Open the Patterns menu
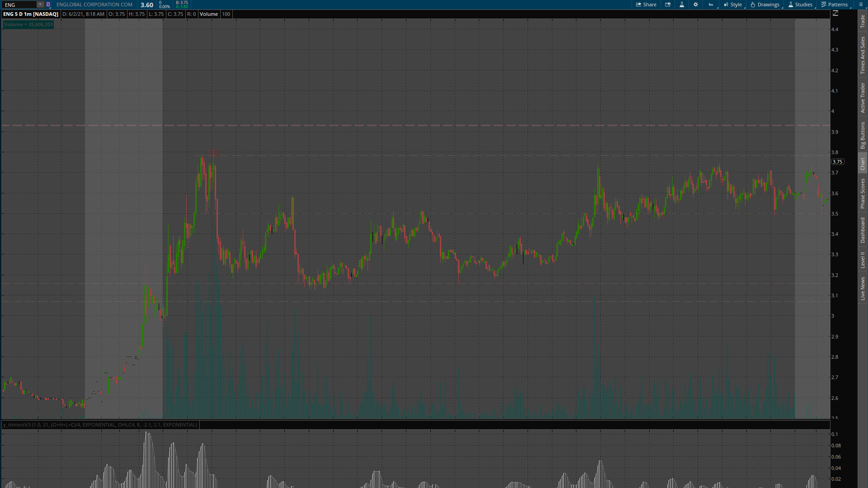The height and width of the screenshot is (488, 868). [x=835, y=5]
